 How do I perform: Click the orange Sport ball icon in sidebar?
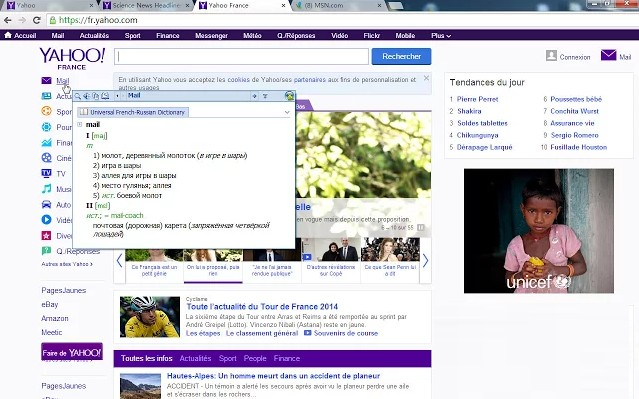[x=46, y=111]
